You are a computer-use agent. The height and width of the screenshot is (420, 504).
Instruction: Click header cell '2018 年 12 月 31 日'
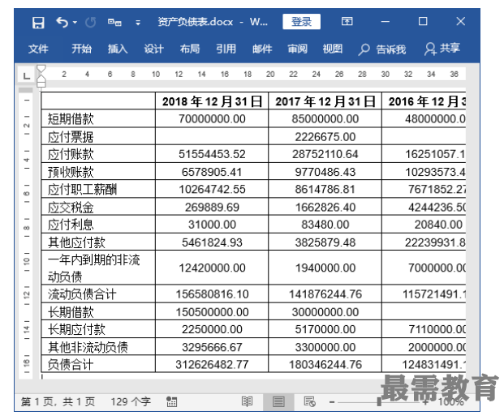tap(212, 101)
